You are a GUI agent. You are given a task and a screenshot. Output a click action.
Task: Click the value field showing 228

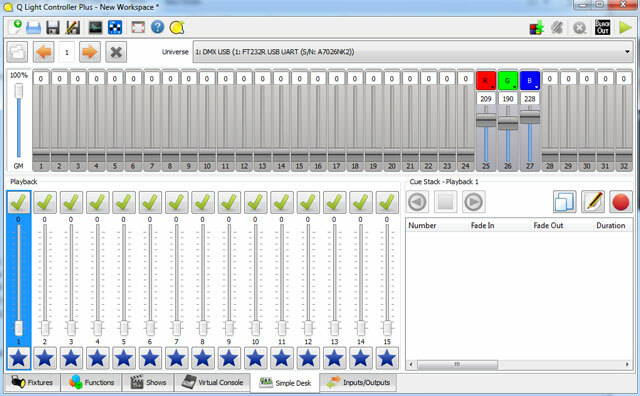coord(530,98)
